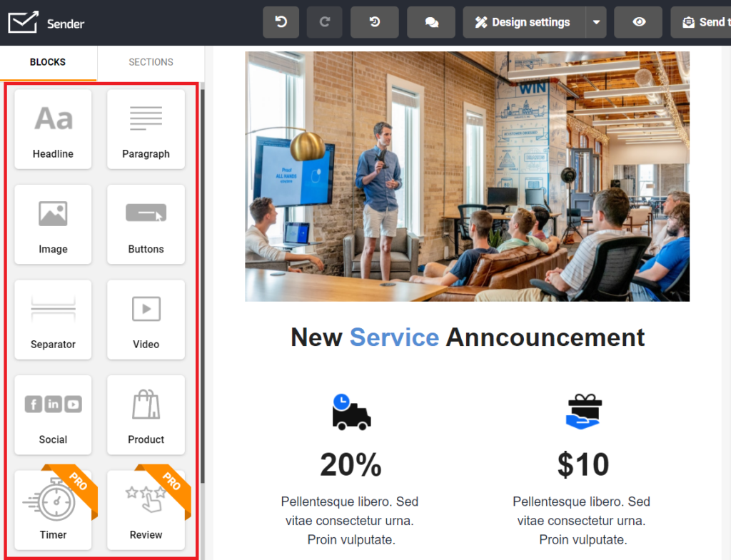Image resolution: width=731 pixels, height=560 pixels.
Task: Click the $10 text
Action: [x=583, y=464]
